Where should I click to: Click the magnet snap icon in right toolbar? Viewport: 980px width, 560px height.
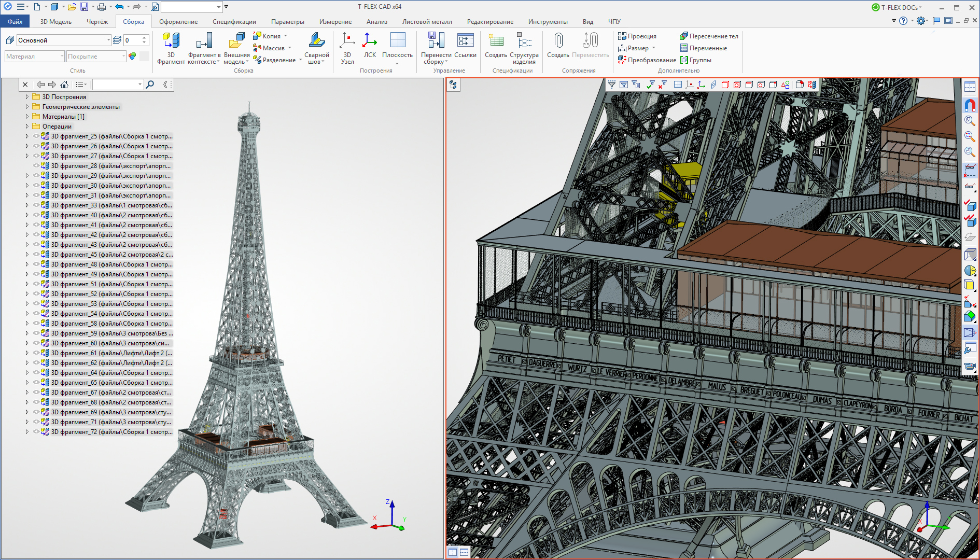(x=969, y=105)
